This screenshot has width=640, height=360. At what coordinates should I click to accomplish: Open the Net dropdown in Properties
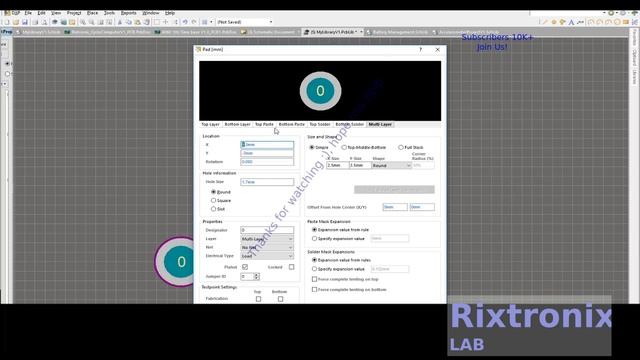point(267,247)
